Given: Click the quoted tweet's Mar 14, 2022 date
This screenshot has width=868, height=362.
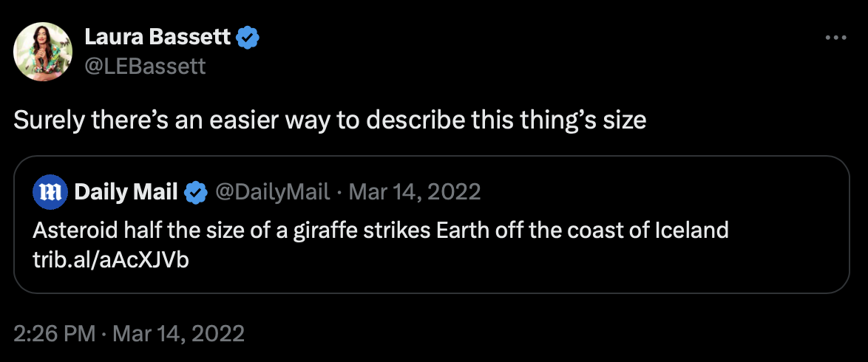Looking at the screenshot, I should [x=415, y=193].
